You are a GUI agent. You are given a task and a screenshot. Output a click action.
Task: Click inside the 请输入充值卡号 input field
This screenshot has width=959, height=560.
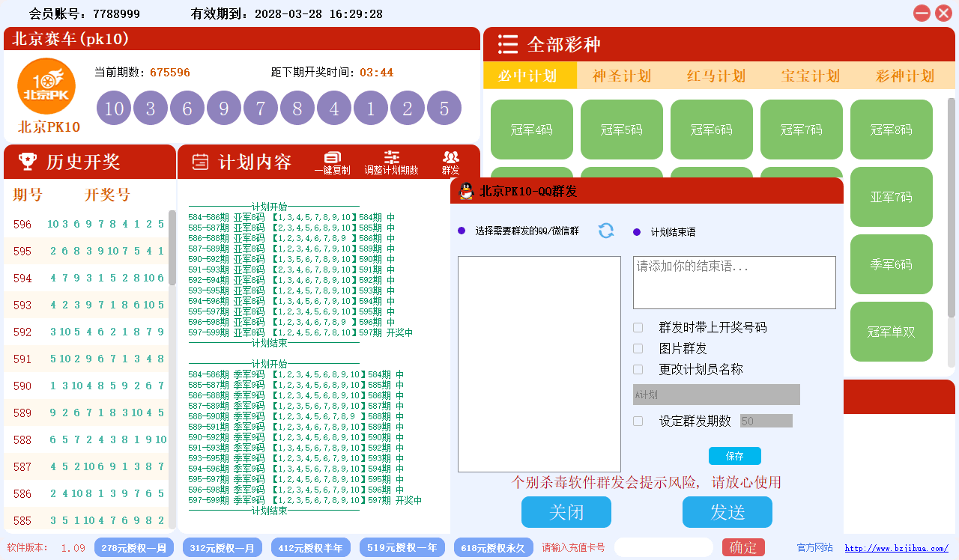pos(662,547)
